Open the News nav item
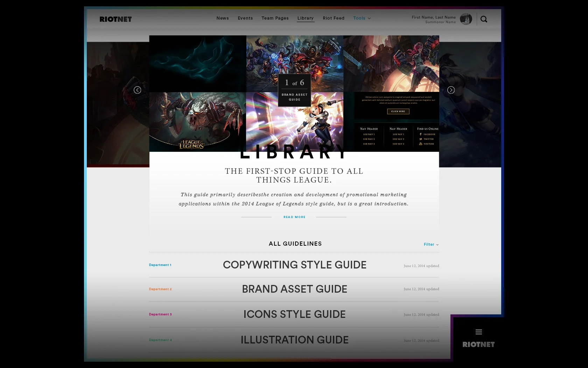This screenshot has height=368, width=588. (x=223, y=18)
